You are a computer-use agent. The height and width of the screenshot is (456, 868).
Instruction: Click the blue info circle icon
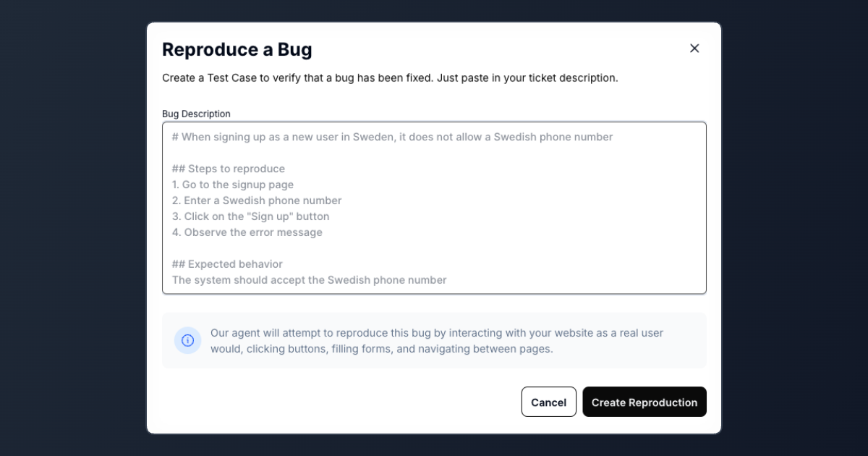point(187,340)
